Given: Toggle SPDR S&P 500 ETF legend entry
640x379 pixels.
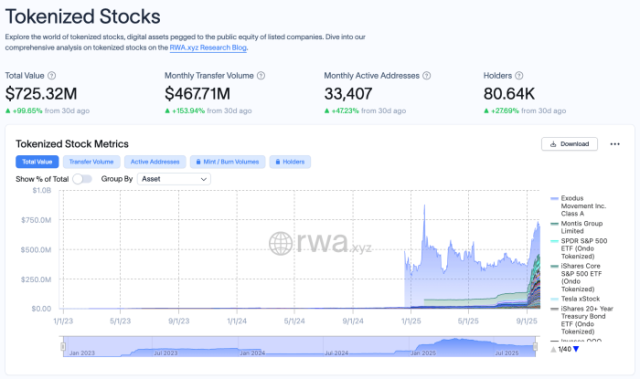Looking at the screenshot, I should (579, 248).
